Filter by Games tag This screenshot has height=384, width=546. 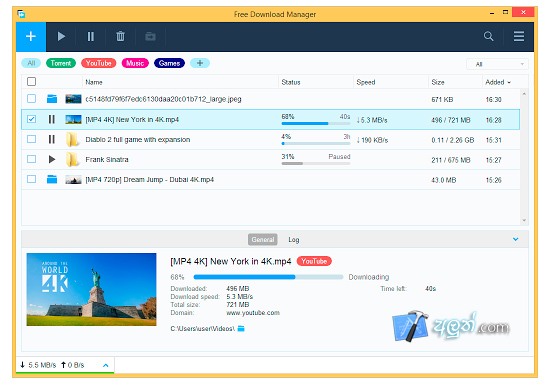[169, 63]
